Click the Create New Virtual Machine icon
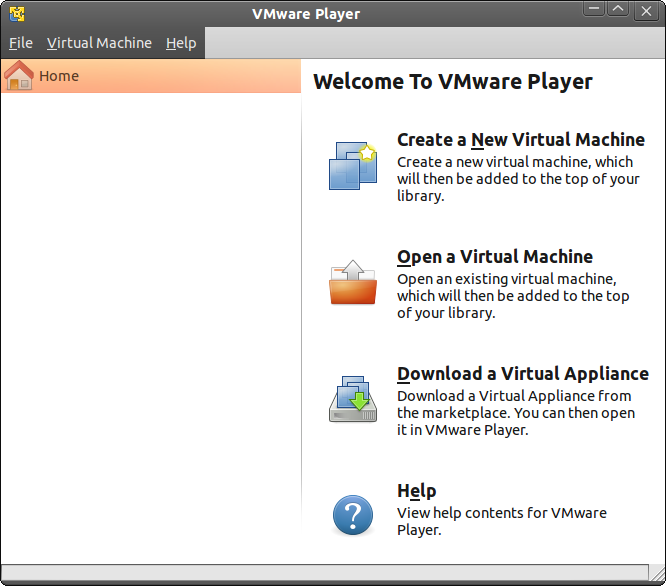The image size is (666, 586). click(353, 166)
